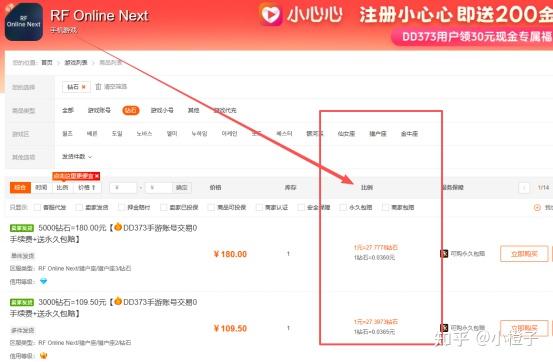Sort listings by 价格 arrow
This screenshot has width=553, height=362.
87,188
